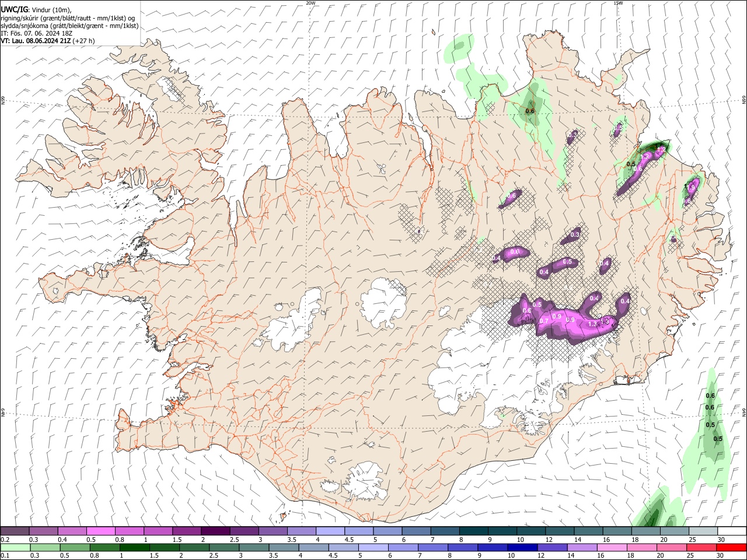Select the red 25 swatch in lower rain scale
The height and width of the screenshot is (560, 747).
[x=701, y=547]
